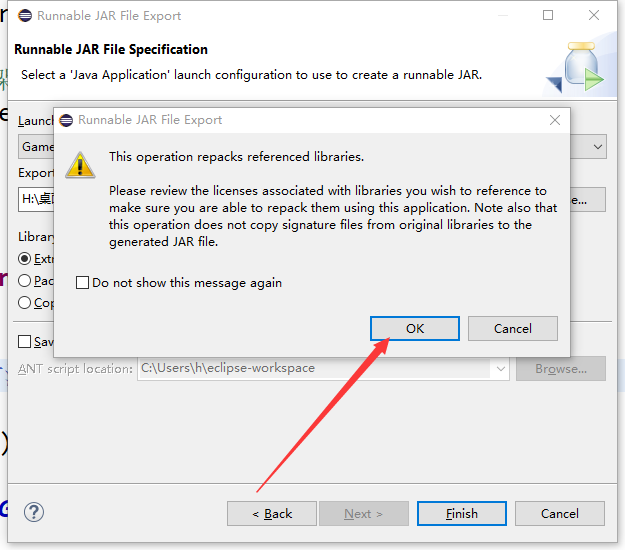Screen dimensions: 625x550
Task: Click 'This operation repacks referenced libraries.' text
Action: tap(236, 157)
